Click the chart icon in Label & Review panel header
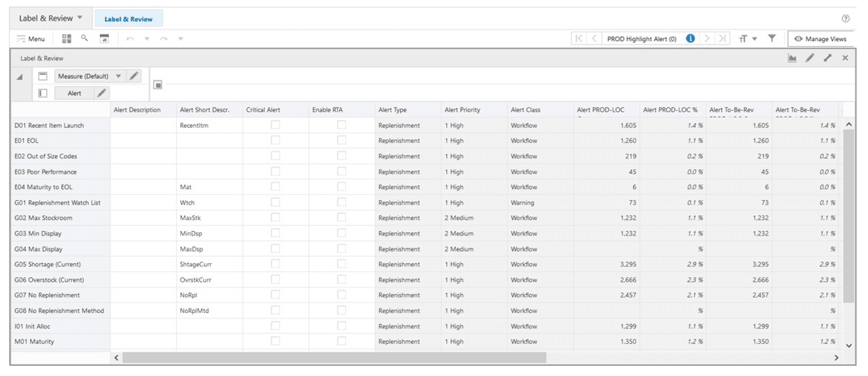The image size is (868, 376). point(792,58)
